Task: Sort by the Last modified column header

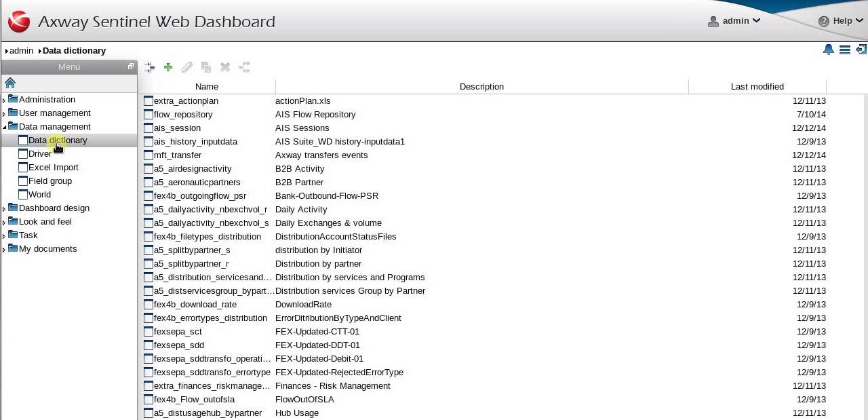Action: (757, 87)
